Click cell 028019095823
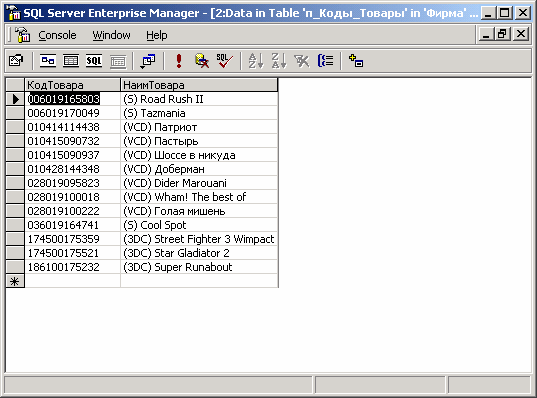 (72, 183)
